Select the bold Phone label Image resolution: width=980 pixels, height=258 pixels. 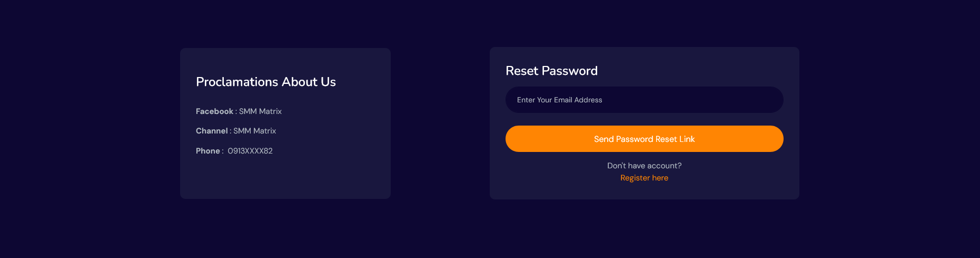click(x=208, y=151)
